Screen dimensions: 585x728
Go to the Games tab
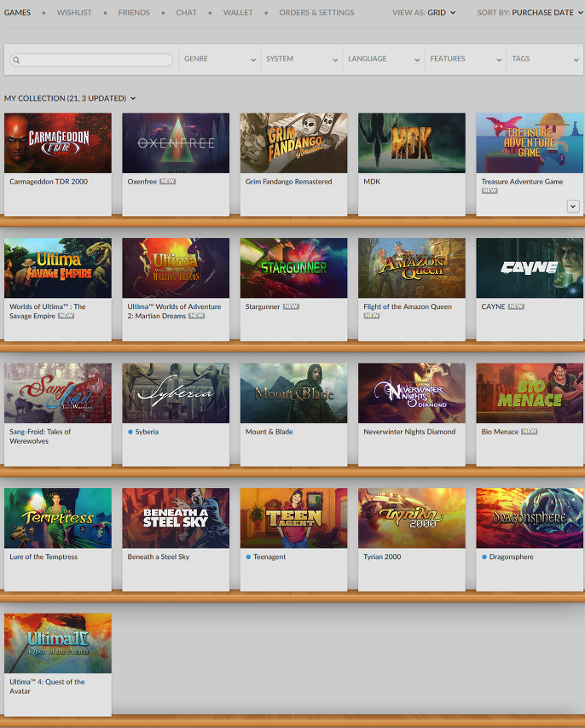(17, 13)
